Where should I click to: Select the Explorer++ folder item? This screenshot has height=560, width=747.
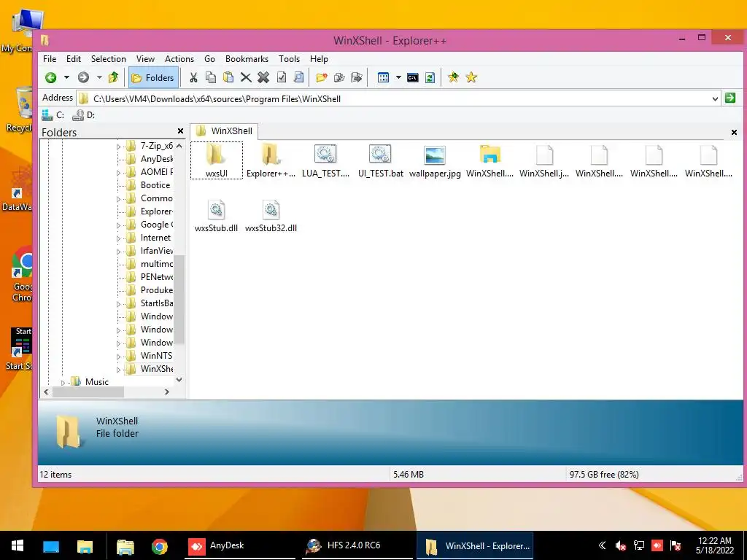click(x=271, y=161)
